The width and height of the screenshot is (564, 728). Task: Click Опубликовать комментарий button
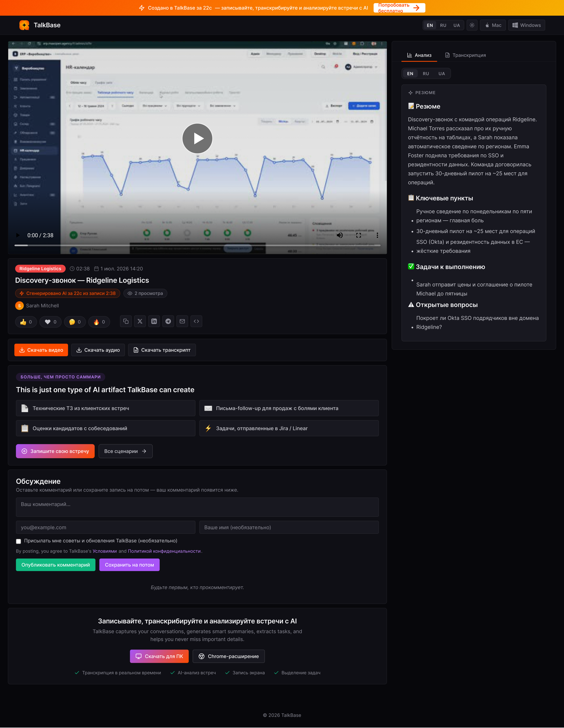click(56, 565)
